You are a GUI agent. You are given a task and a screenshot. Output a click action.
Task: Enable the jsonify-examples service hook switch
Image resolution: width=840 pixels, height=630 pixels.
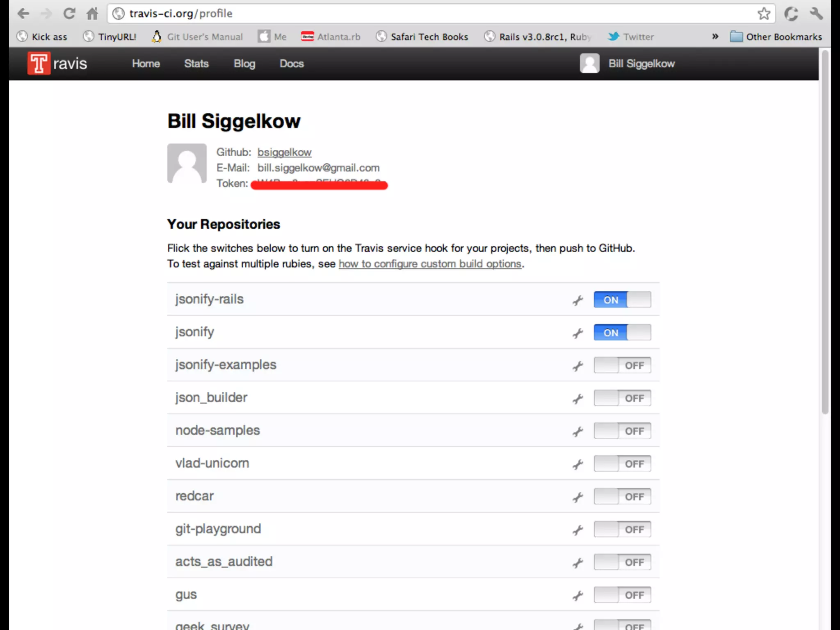pos(622,365)
